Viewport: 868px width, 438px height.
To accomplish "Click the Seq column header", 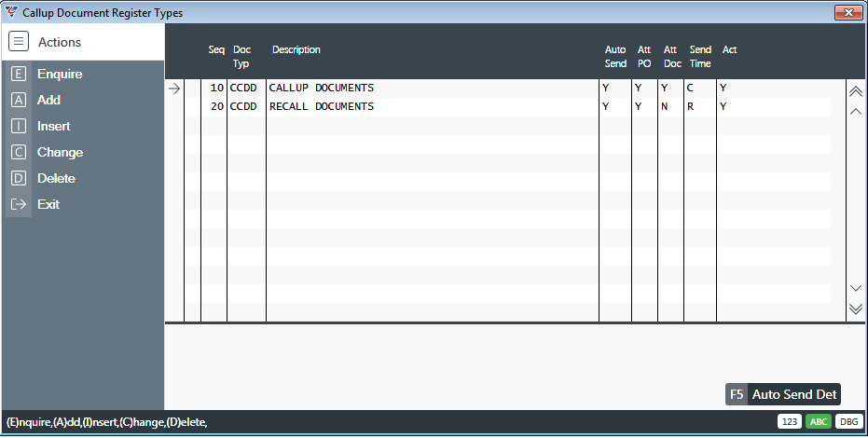I will coord(216,49).
